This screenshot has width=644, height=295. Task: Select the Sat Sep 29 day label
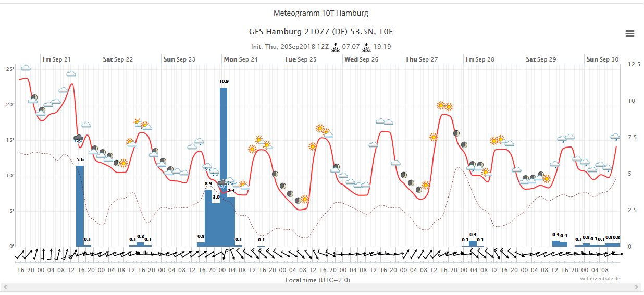[541, 59]
